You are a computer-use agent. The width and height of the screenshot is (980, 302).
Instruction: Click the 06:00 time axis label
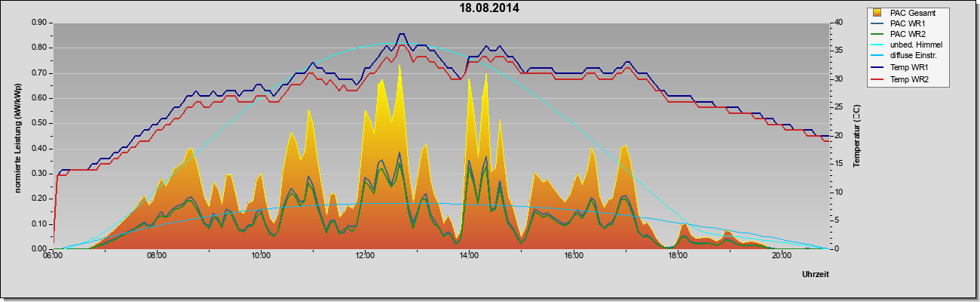point(53,255)
